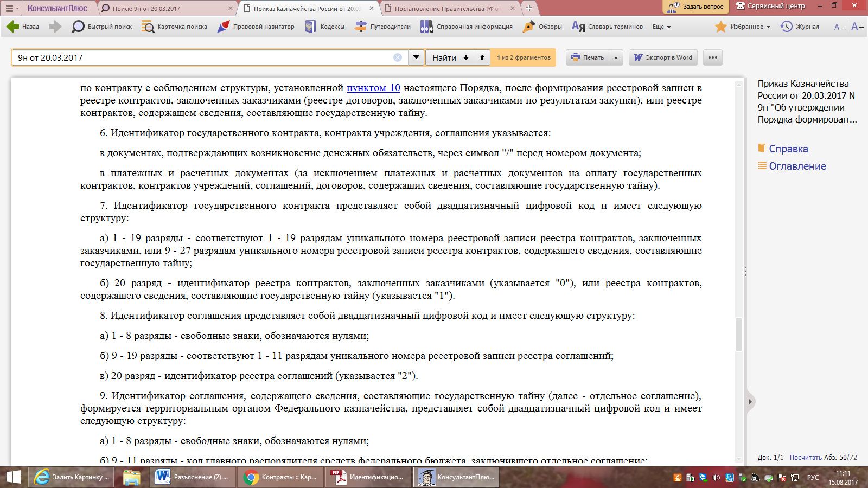Close the Постановление Правительства РФ tab
The height and width of the screenshot is (488, 868).
point(513,8)
